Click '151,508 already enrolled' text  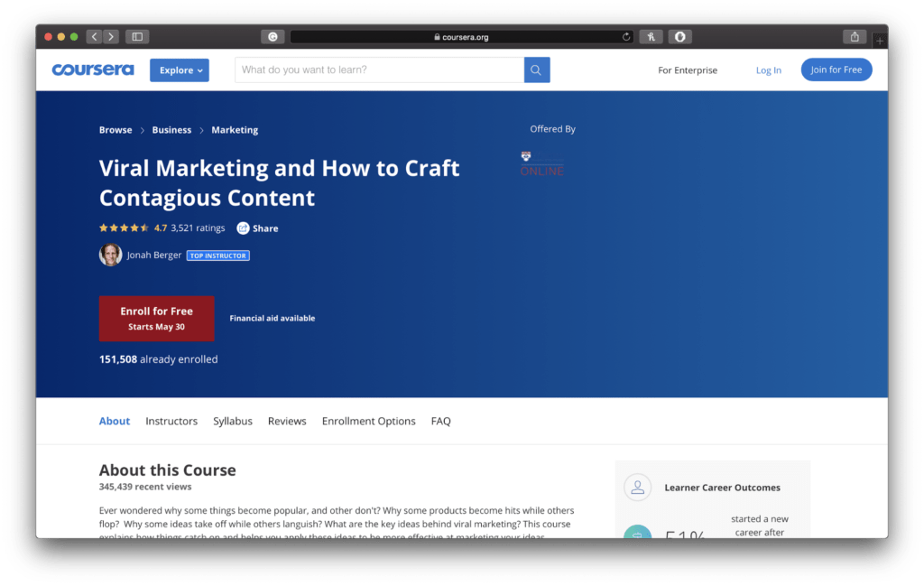coord(159,359)
